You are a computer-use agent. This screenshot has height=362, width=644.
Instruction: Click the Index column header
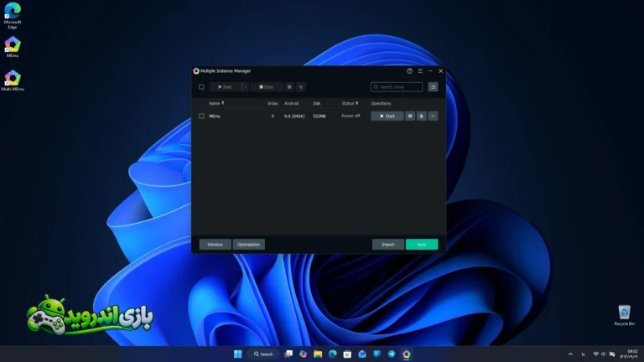[x=273, y=103]
